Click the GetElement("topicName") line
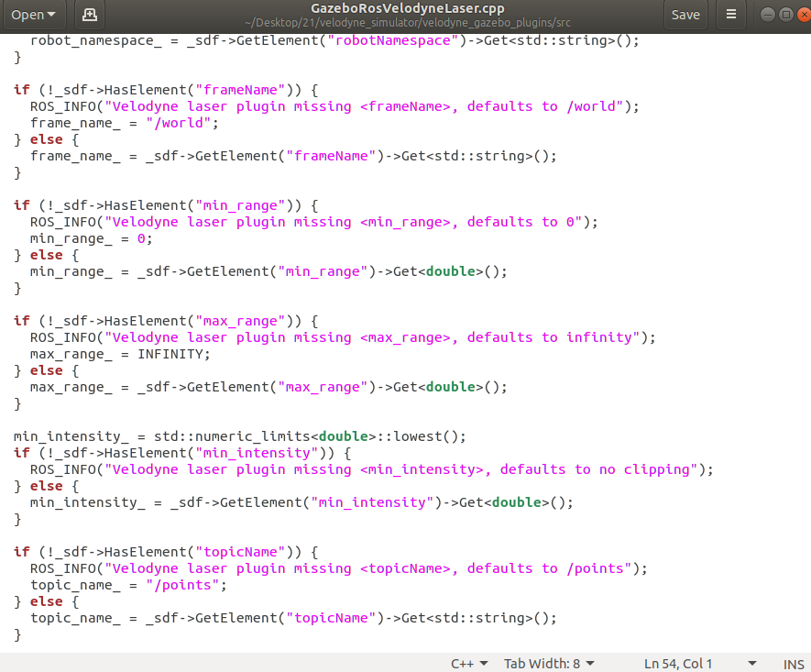Viewport: 811px width, 672px height. coord(293,618)
